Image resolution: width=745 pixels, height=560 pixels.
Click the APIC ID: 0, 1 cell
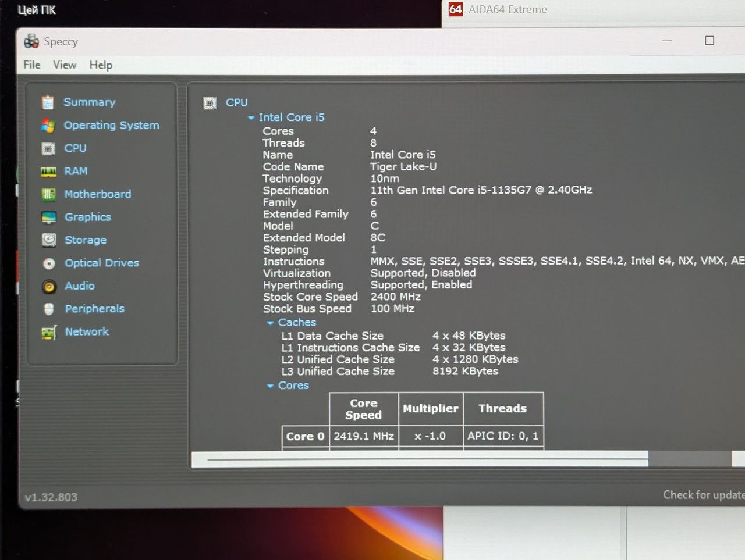coord(503,437)
